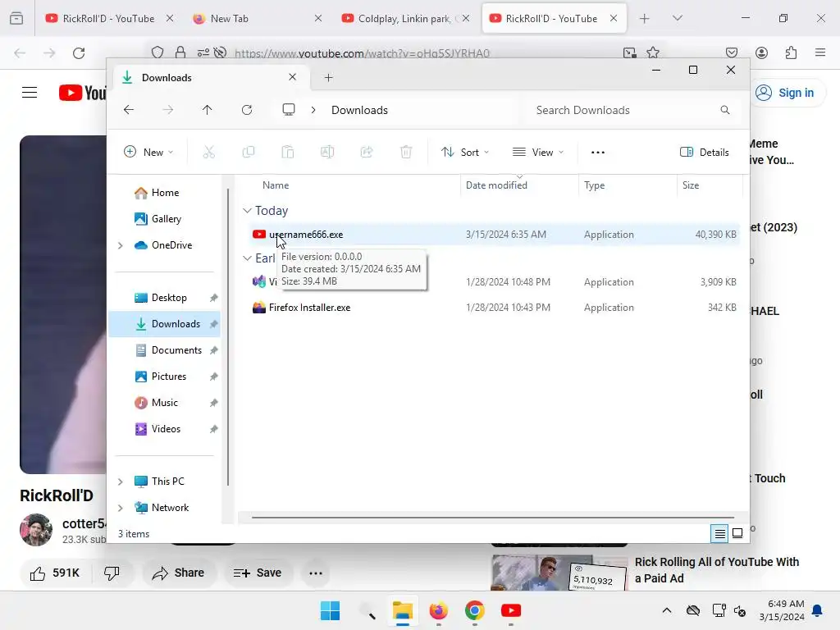Open the YouTube guide hamburger menu

[x=30, y=93]
